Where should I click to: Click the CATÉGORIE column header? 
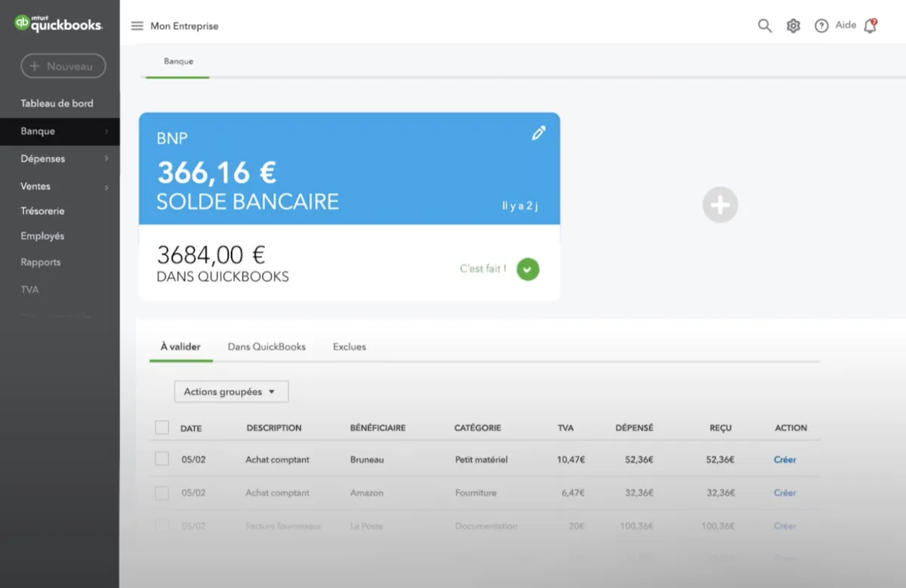(x=478, y=428)
